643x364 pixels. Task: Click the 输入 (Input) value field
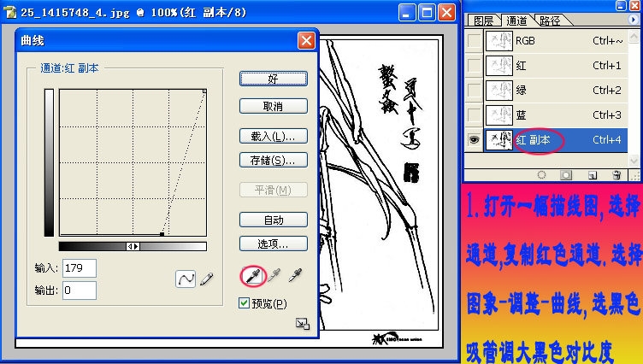(x=80, y=268)
